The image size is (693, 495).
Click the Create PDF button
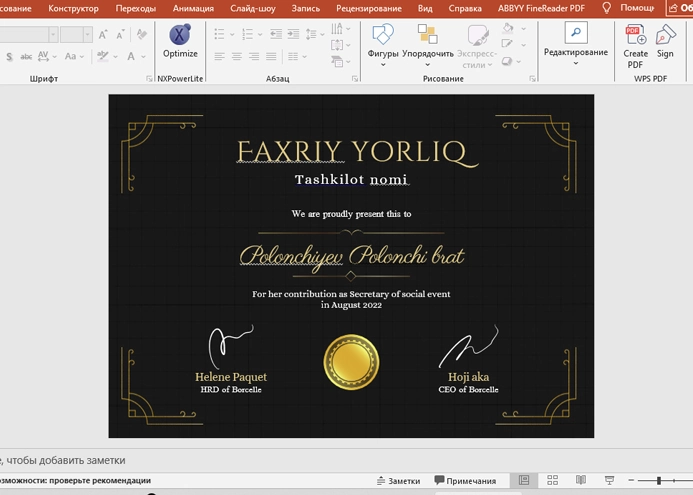coord(635,46)
